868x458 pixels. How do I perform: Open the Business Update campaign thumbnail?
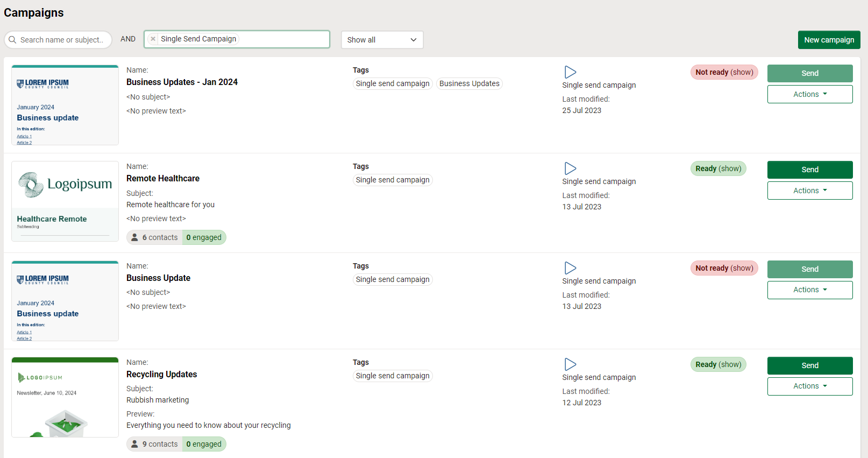point(65,301)
